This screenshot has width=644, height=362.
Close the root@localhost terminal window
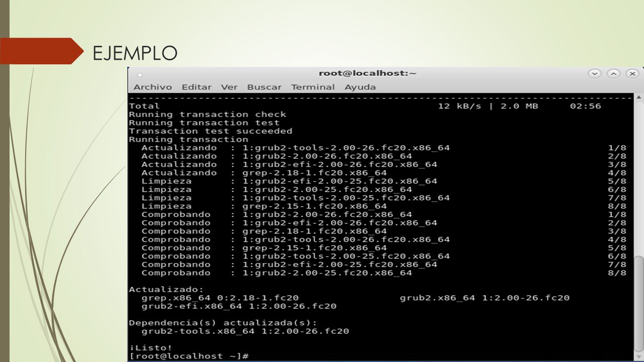632,74
